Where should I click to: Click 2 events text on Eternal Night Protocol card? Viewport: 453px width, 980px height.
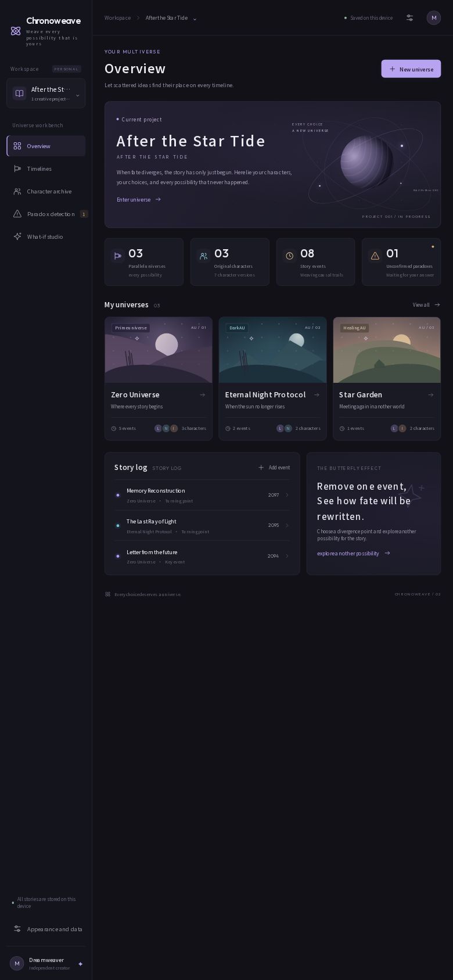point(242,429)
